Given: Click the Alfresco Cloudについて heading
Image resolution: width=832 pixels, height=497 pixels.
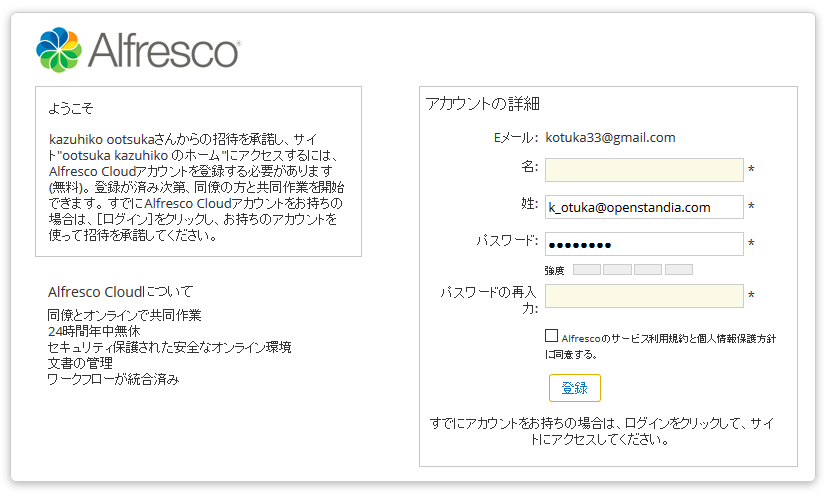Looking at the screenshot, I should pos(120,292).
